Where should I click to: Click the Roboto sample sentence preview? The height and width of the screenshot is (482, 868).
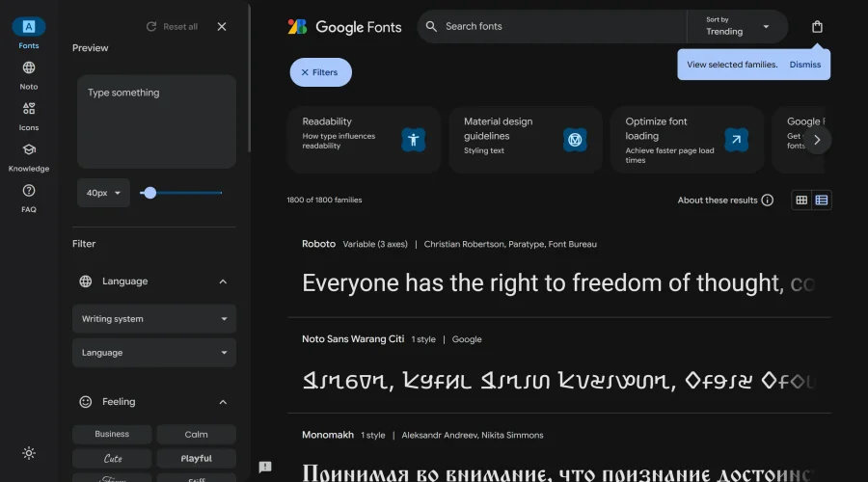[558, 282]
